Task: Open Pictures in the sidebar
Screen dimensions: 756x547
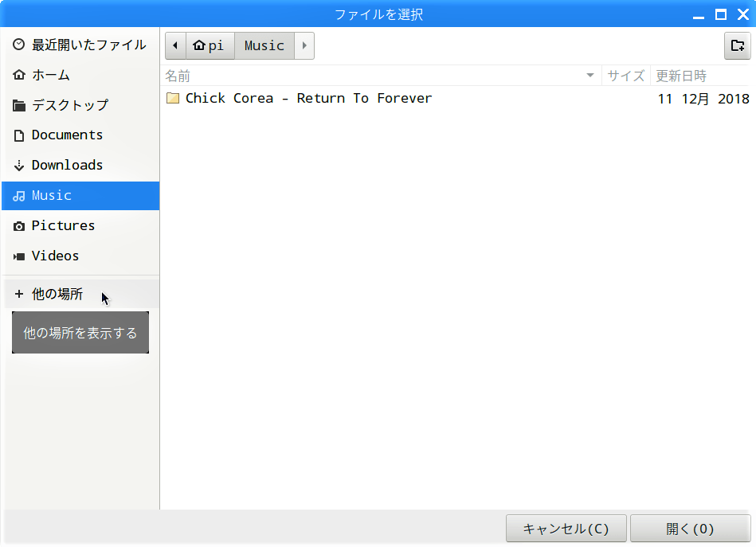Action: (x=80, y=226)
